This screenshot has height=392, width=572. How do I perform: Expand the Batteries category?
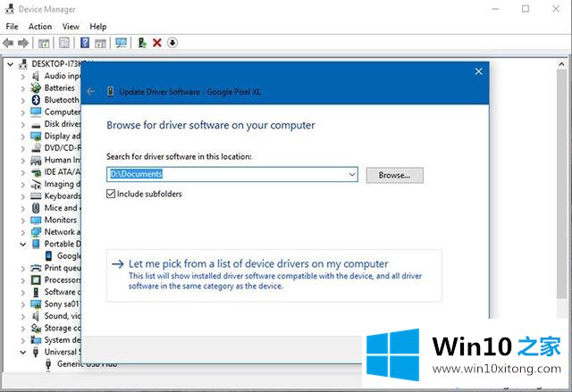(23, 88)
